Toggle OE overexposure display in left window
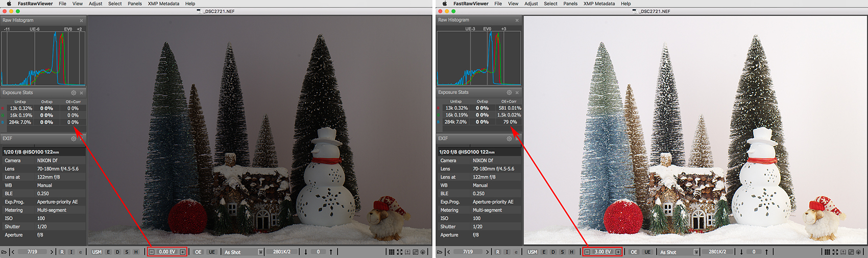 (198, 252)
